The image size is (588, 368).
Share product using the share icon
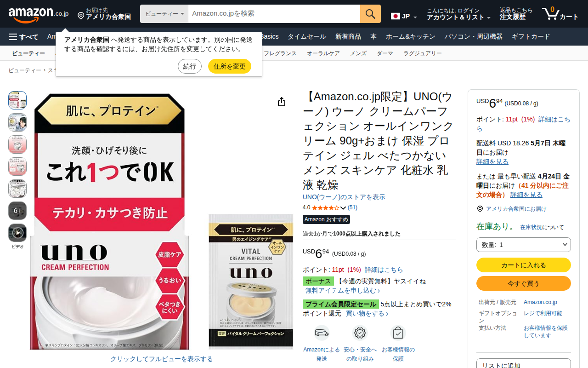tap(282, 102)
